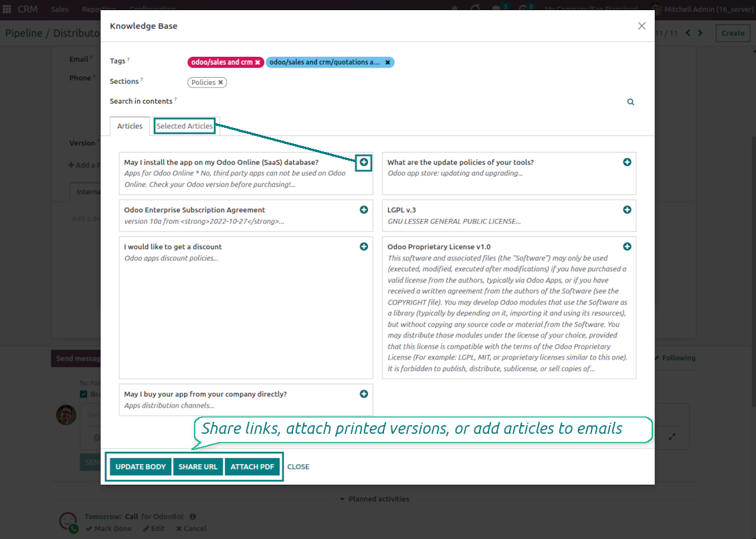Click the CLOSE button
Viewport: 756px width, 539px height.
point(298,467)
